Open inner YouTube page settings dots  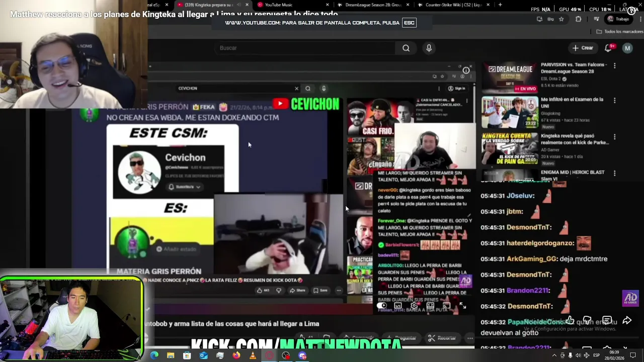click(439, 88)
